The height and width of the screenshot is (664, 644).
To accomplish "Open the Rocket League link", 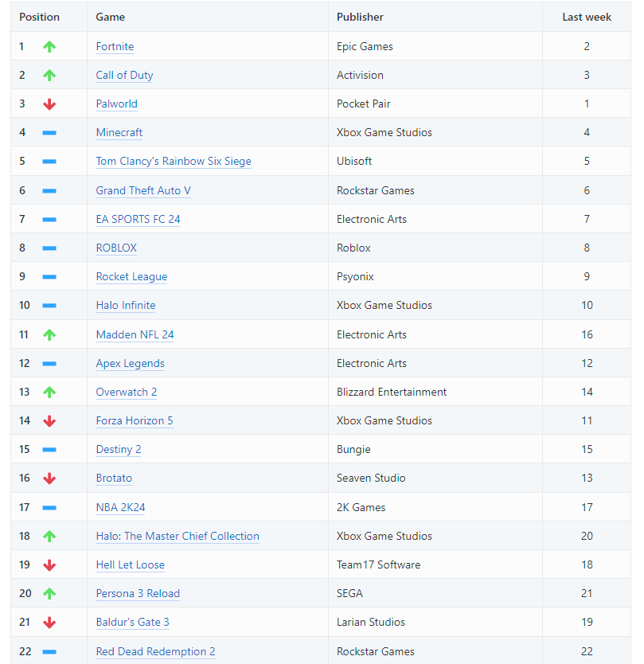I will point(131,277).
